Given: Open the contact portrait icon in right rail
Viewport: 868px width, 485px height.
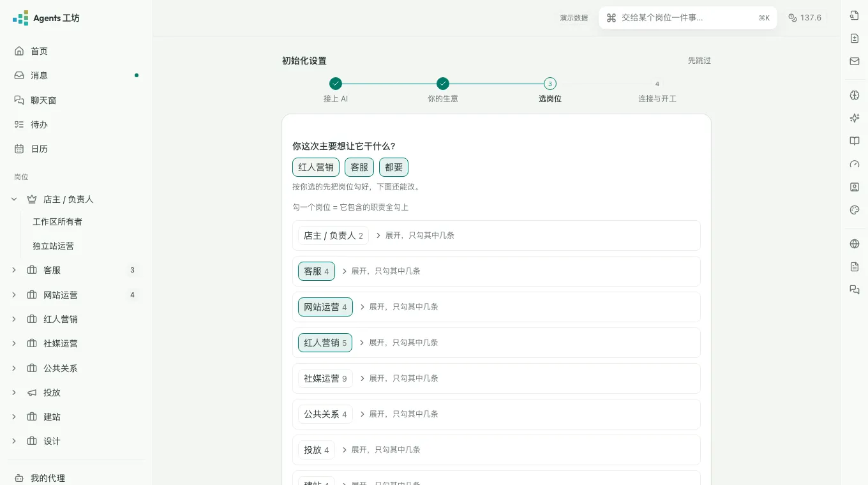Looking at the screenshot, I should click(x=855, y=187).
